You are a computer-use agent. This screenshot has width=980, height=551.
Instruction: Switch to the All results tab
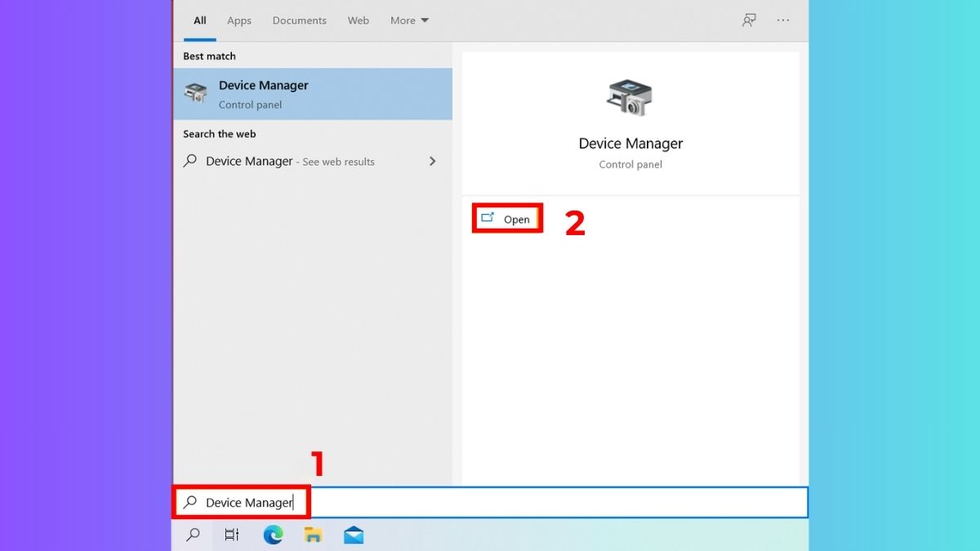point(200,20)
